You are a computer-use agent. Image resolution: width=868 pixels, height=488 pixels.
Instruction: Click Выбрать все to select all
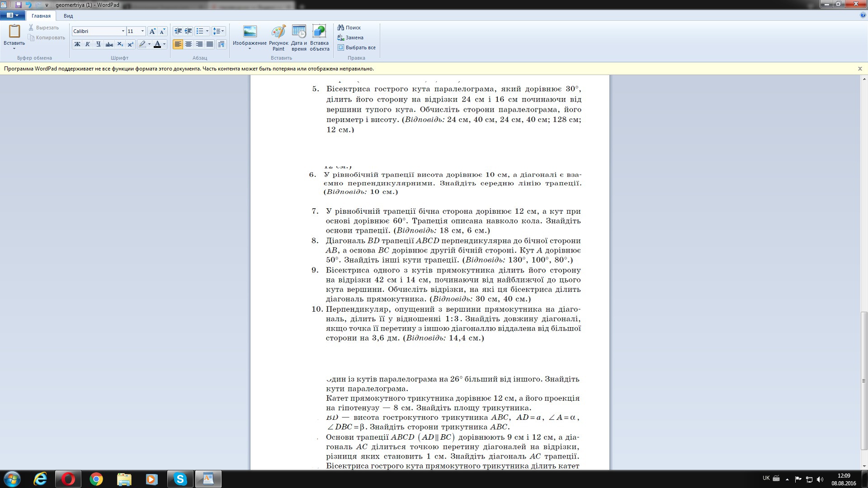coord(356,47)
